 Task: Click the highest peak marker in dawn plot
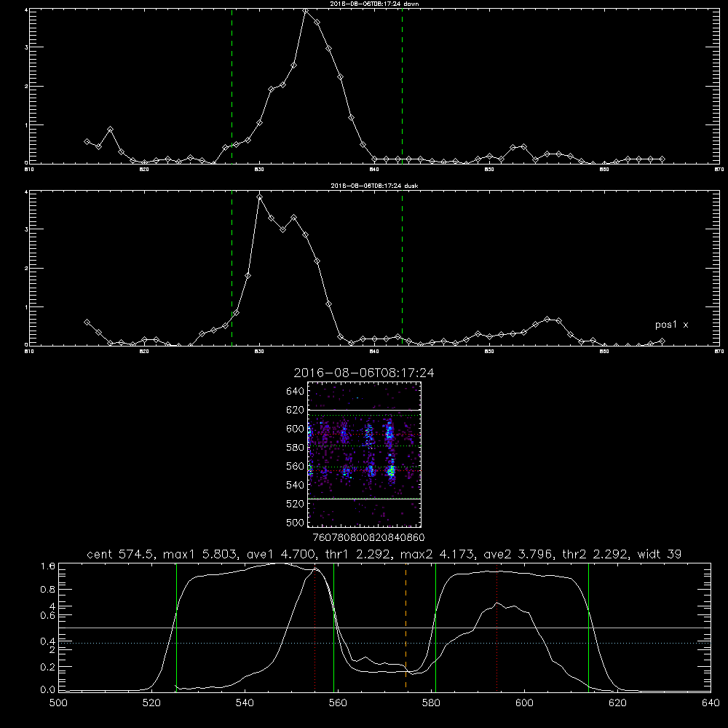click(306, 10)
